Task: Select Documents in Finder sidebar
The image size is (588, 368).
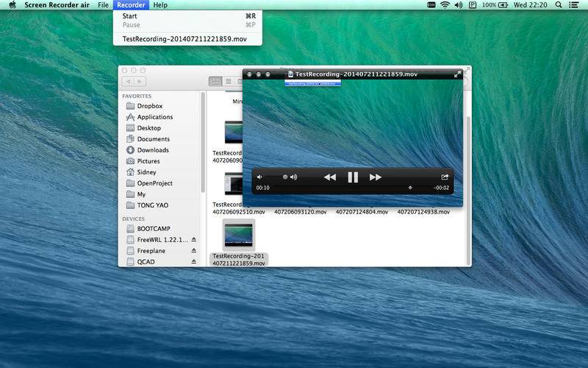Action: click(153, 139)
